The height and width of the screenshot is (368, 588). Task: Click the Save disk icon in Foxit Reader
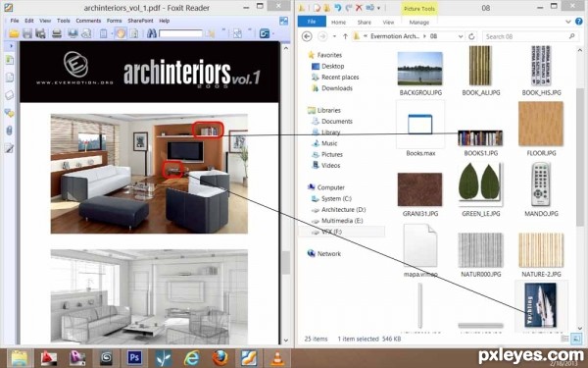point(27,33)
